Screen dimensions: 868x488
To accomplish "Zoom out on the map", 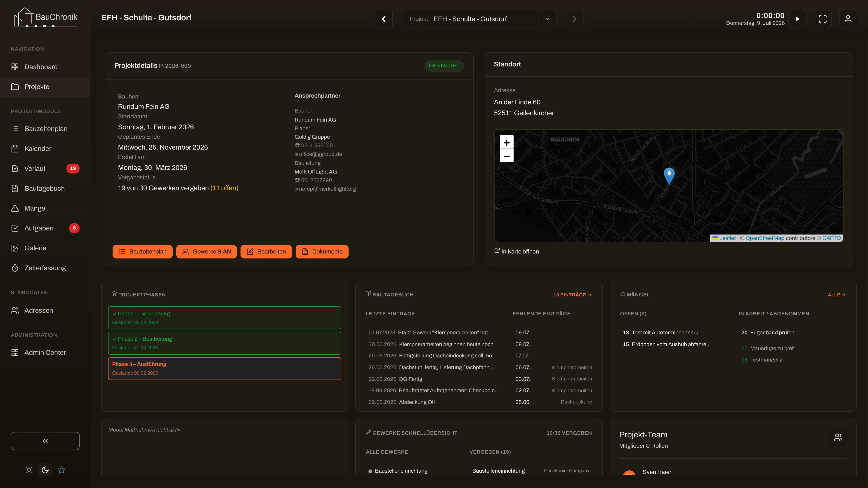I will point(506,156).
